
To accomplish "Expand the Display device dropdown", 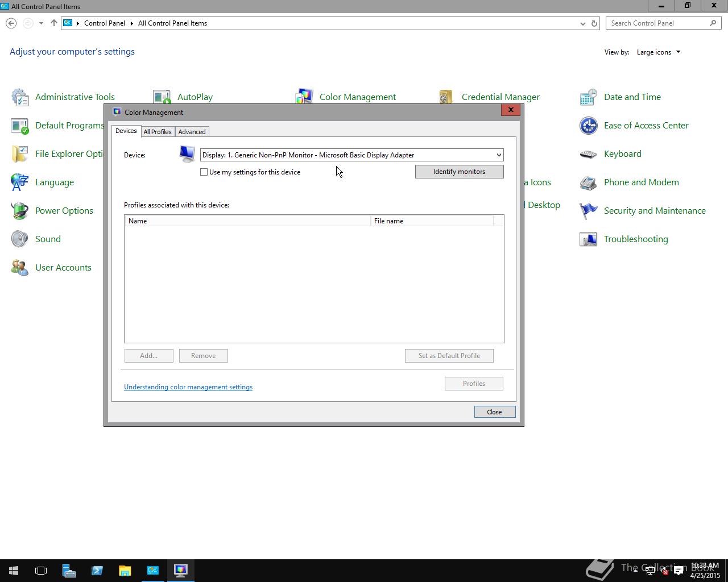I will 499,155.
